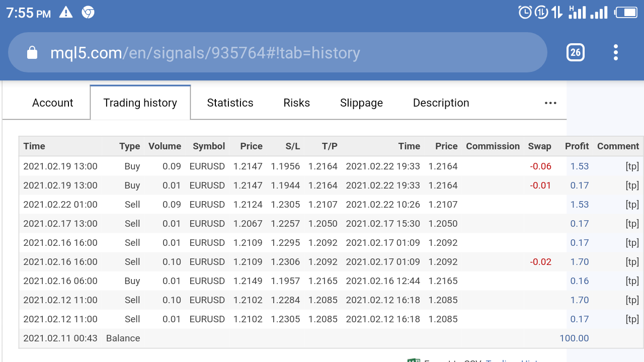
Task: Go to the Slippage tab
Action: coord(361,103)
